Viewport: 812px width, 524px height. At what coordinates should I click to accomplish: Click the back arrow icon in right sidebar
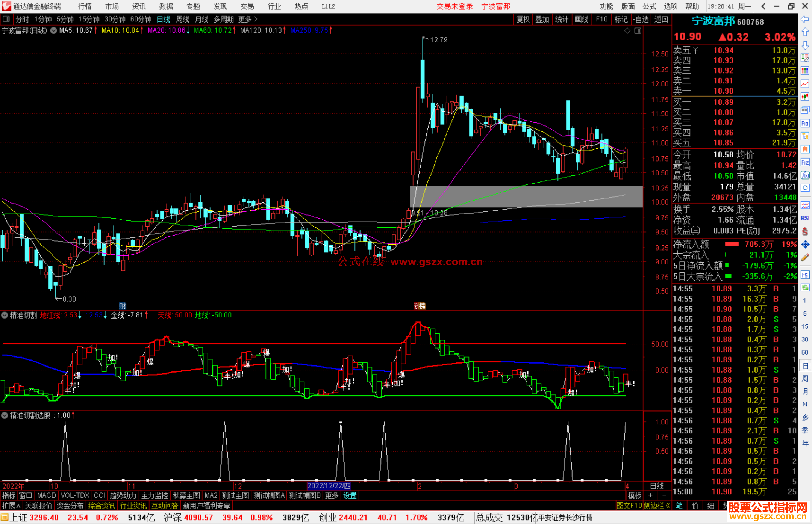coord(805,19)
